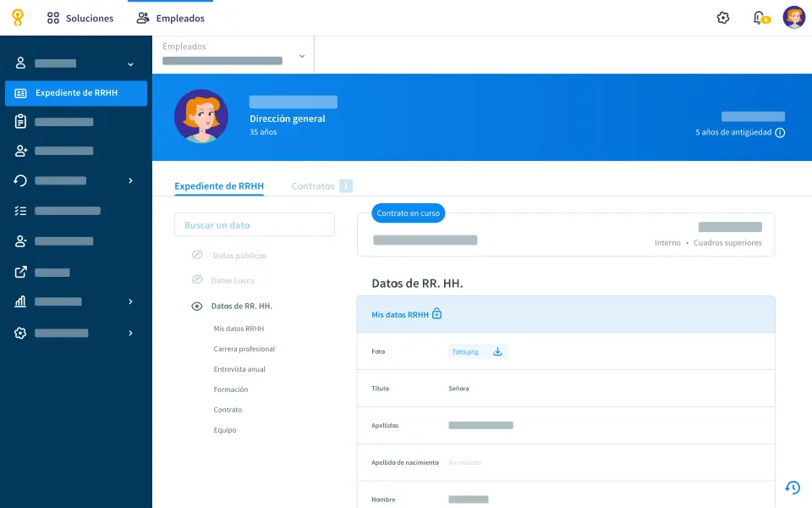812x508 pixels.
Task: Go to Carrera profesional section
Action: 244,349
